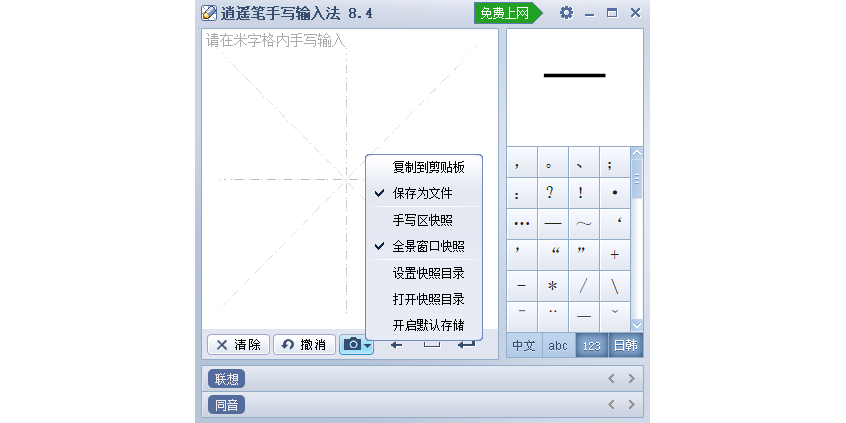Insert the asterisk * symbol key
The image size is (846, 423).
coord(553,286)
